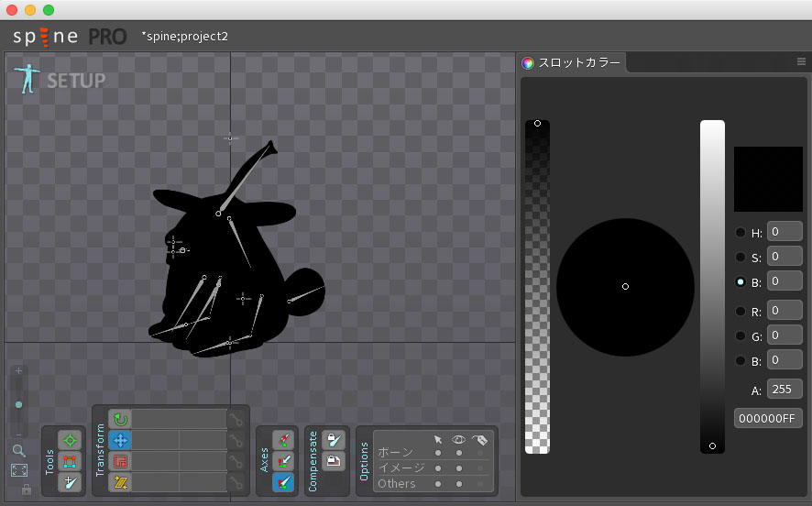
Task: Toggle Image compensation
Action: pos(333,461)
